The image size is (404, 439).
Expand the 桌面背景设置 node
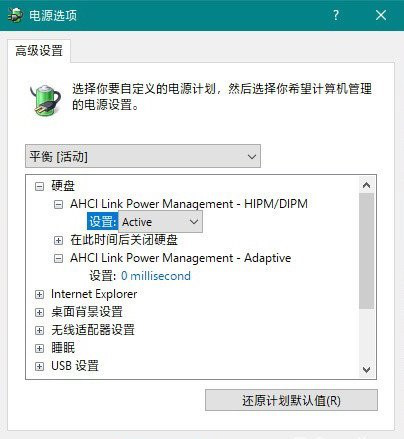39,312
